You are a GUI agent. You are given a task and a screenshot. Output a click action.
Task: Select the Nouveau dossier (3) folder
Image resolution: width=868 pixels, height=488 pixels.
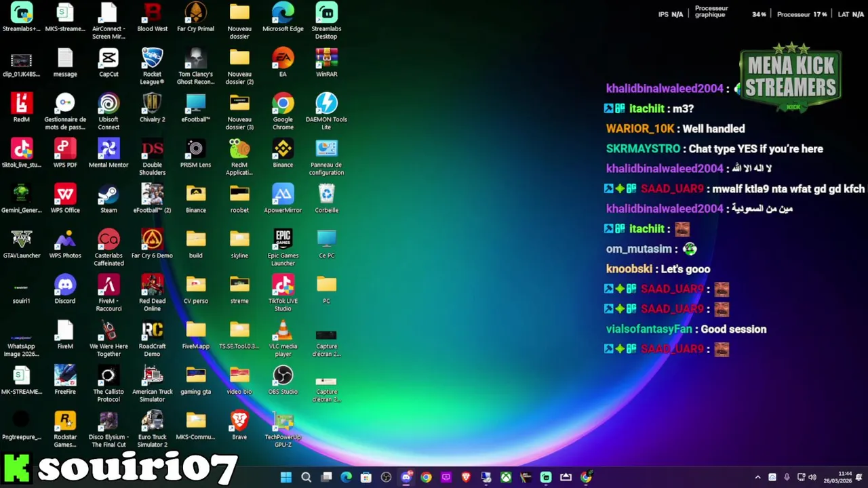tap(239, 112)
